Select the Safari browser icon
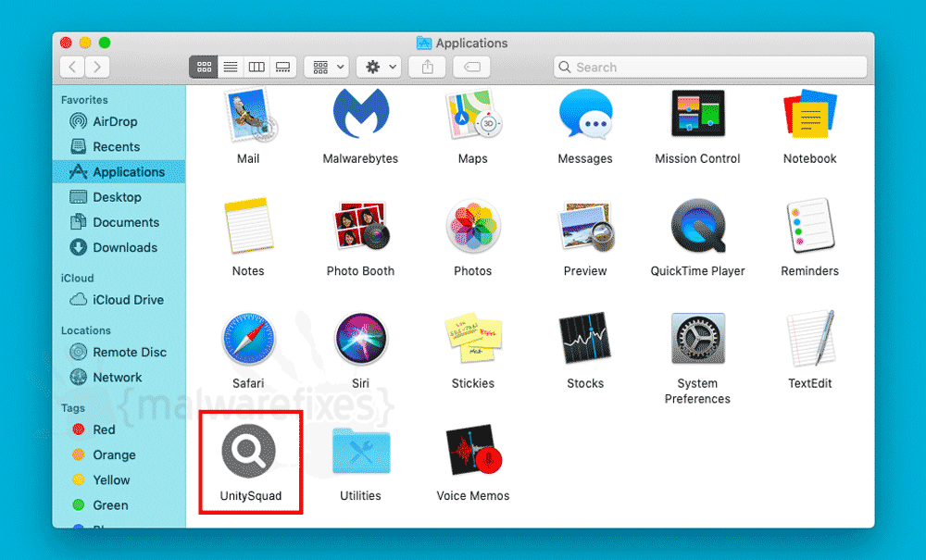 pyautogui.click(x=248, y=339)
